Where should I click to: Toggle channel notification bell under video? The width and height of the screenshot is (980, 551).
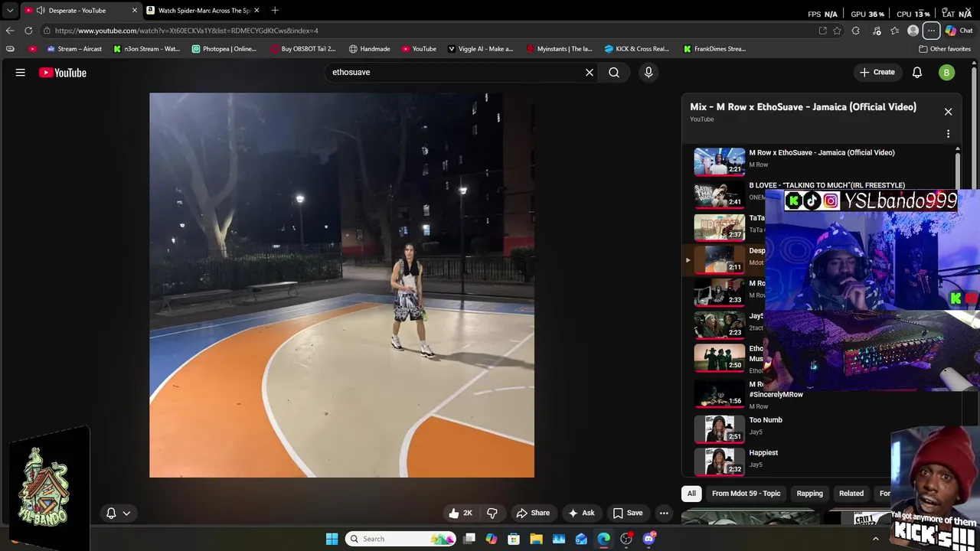111,514
